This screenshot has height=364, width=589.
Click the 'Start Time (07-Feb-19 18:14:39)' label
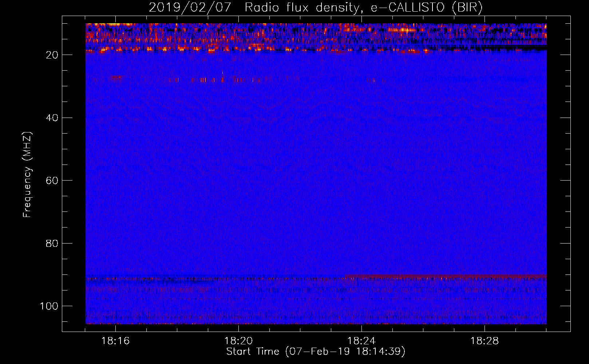316,352
